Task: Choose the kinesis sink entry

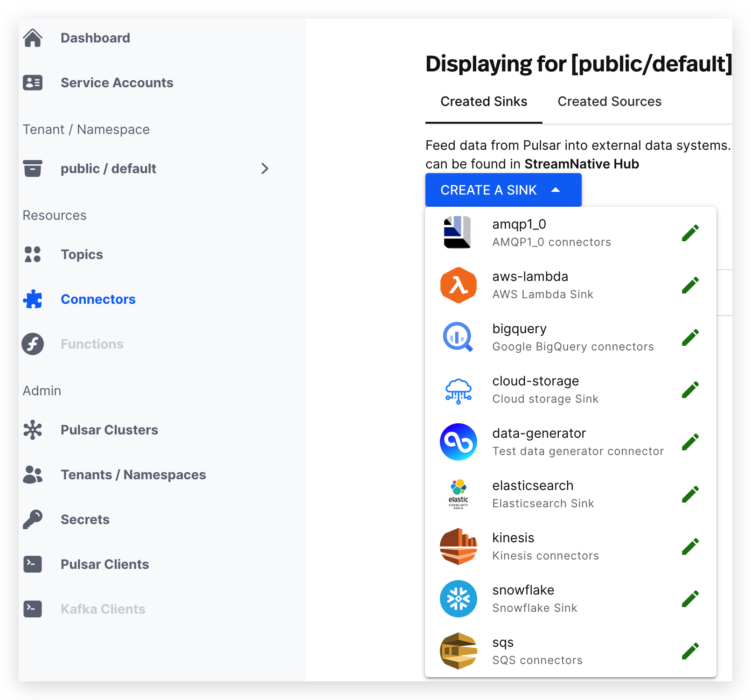Action: pyautogui.click(x=570, y=546)
